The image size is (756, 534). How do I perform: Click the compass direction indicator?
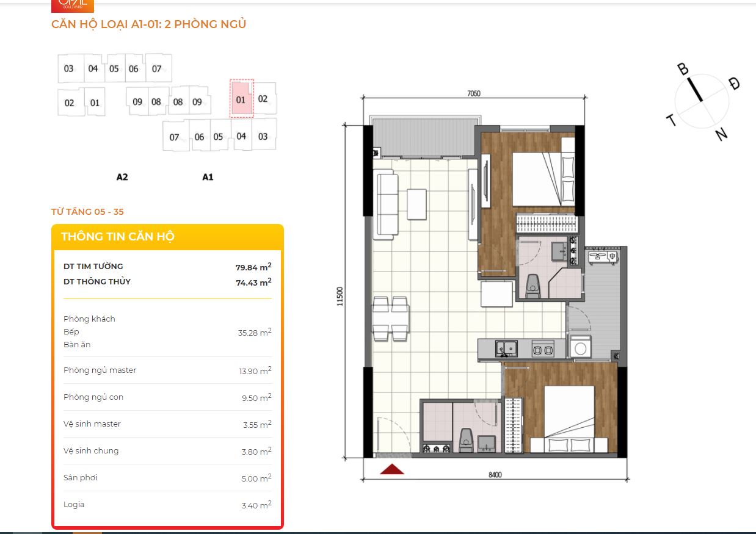(703, 101)
